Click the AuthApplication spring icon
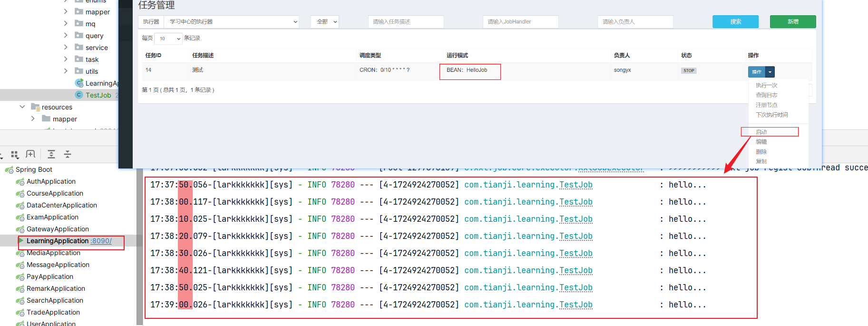868x326 pixels. tap(20, 182)
